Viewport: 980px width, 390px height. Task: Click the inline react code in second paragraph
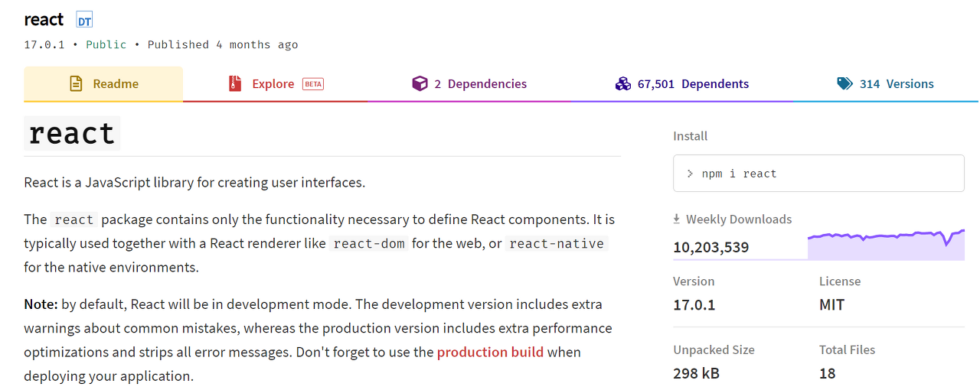coord(74,219)
